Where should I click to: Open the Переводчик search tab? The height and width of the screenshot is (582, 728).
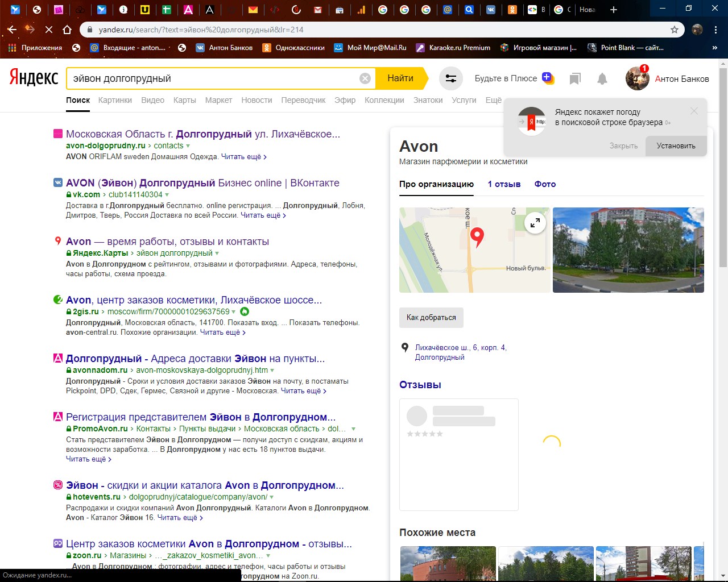(303, 100)
